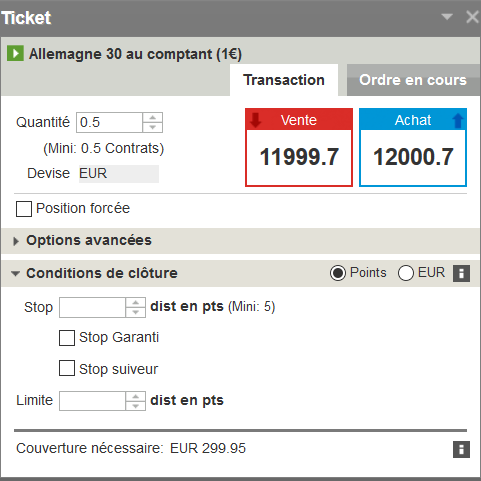This screenshot has width=481, height=481.
Task: Increase Quantité with the up stepper arrow
Action: (x=153, y=118)
